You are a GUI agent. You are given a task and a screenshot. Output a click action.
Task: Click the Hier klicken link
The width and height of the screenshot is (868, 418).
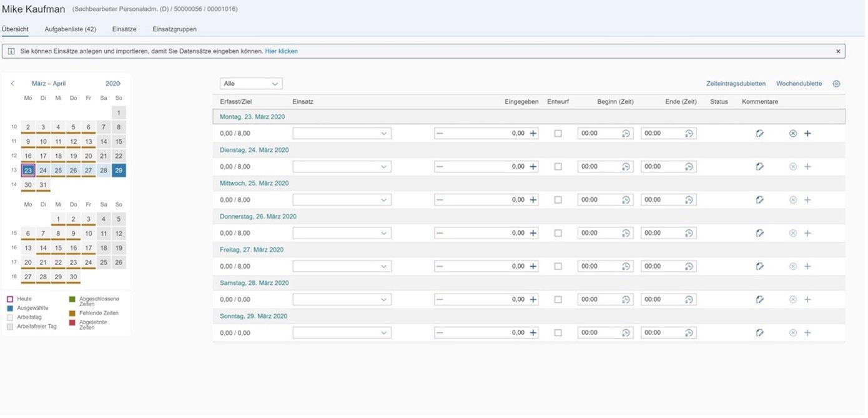pyautogui.click(x=282, y=51)
